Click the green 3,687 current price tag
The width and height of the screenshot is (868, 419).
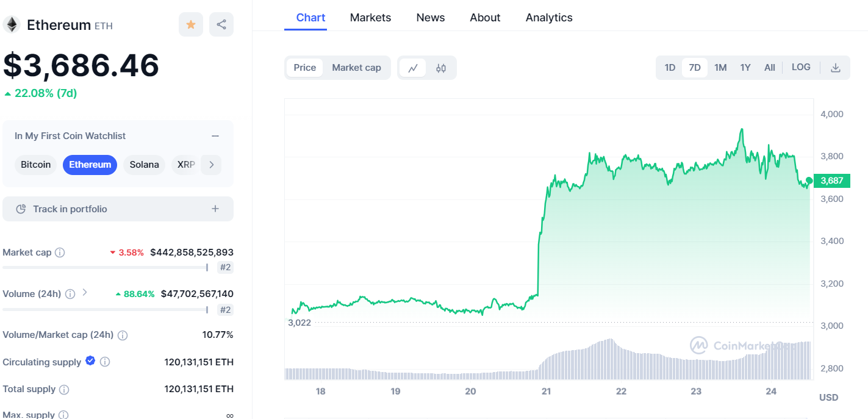(x=831, y=181)
